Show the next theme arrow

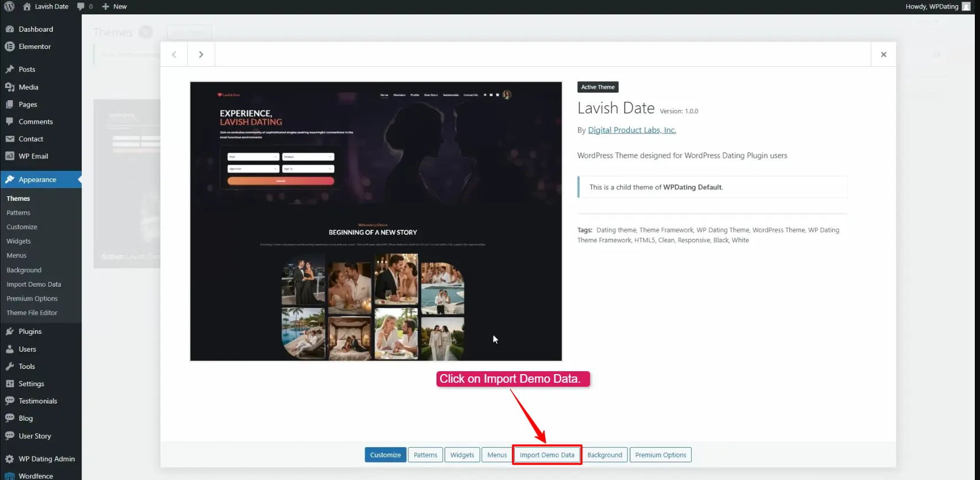201,54
